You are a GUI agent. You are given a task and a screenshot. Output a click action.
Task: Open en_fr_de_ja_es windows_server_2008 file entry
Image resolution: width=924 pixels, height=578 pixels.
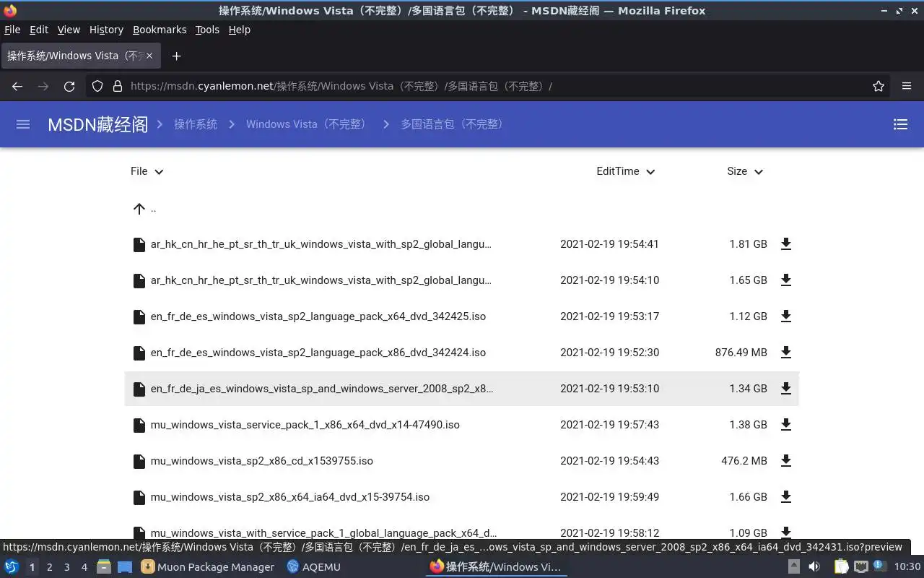pyautogui.click(x=322, y=389)
